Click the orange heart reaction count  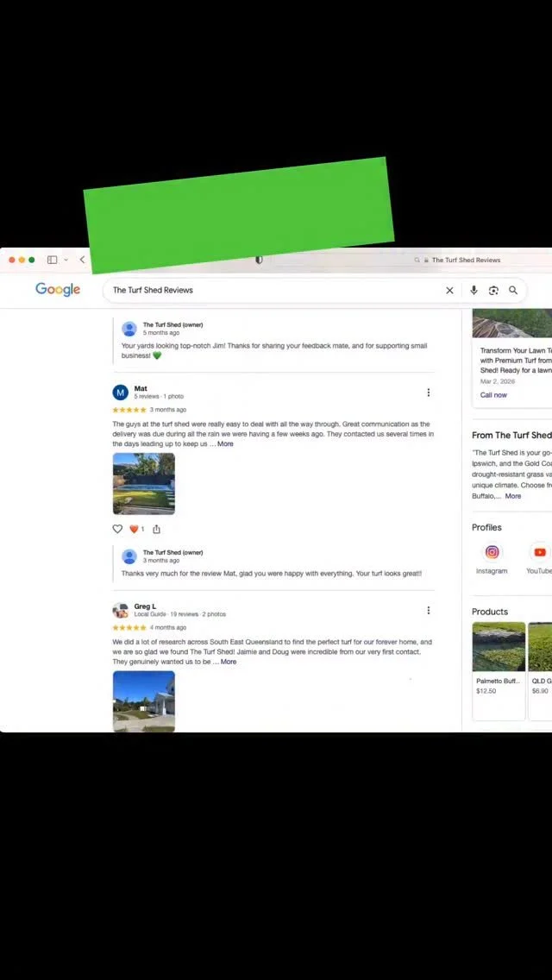click(x=136, y=529)
